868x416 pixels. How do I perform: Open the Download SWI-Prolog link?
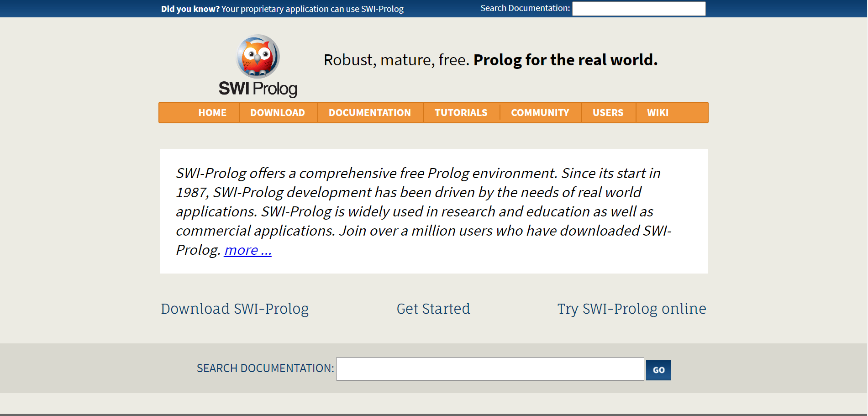(235, 309)
